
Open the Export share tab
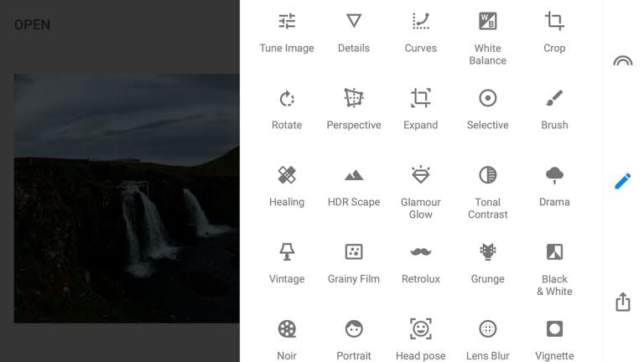point(623,302)
